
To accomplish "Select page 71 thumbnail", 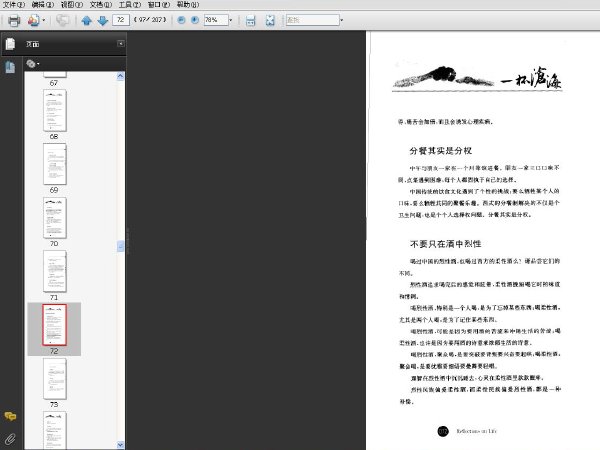I will pyautogui.click(x=55, y=271).
